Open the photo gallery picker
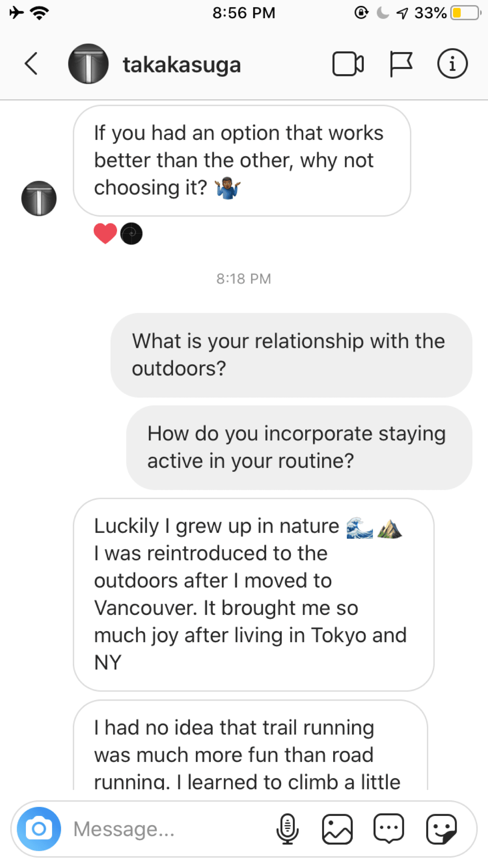 pos(337,829)
